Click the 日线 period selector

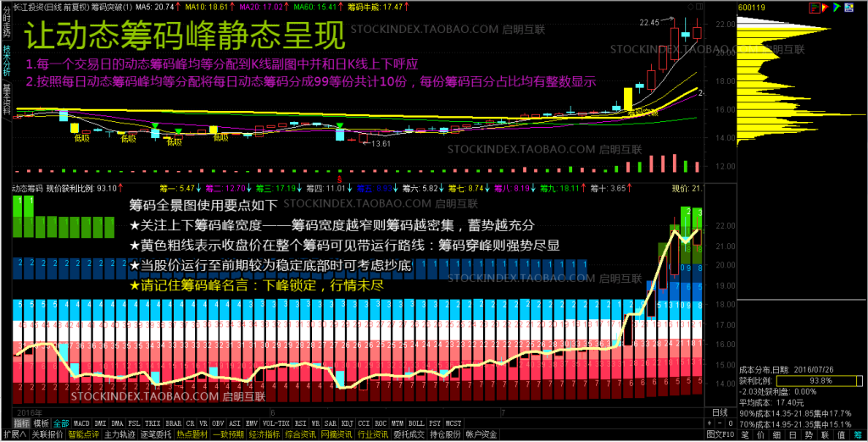[720, 412]
